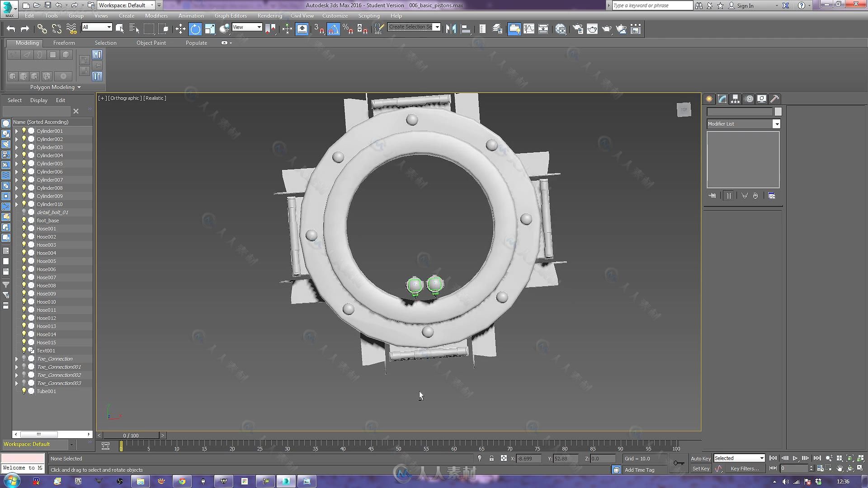Toggle Percent Snap in toolbar
The height and width of the screenshot is (488, 868).
pos(348,29)
